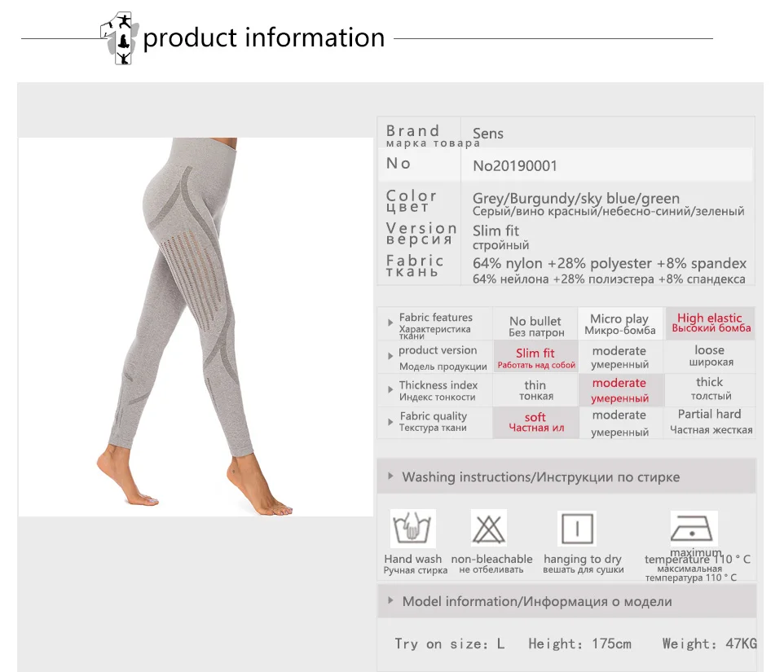Image resolution: width=784 pixels, height=672 pixels.
Task: Click the 'hanging to dry' label
Action: (583, 559)
